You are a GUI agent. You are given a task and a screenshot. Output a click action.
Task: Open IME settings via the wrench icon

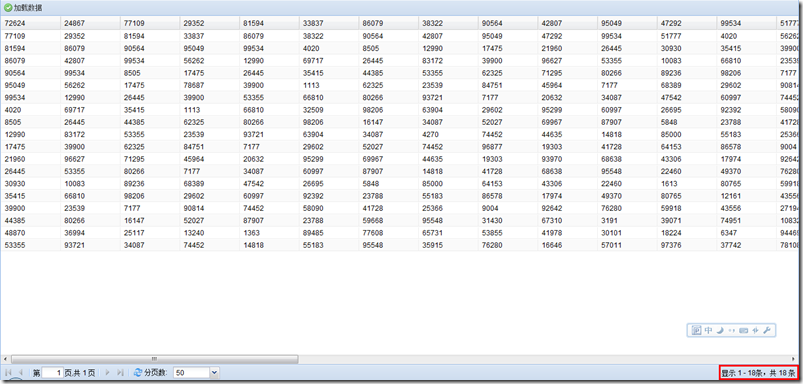point(767,330)
